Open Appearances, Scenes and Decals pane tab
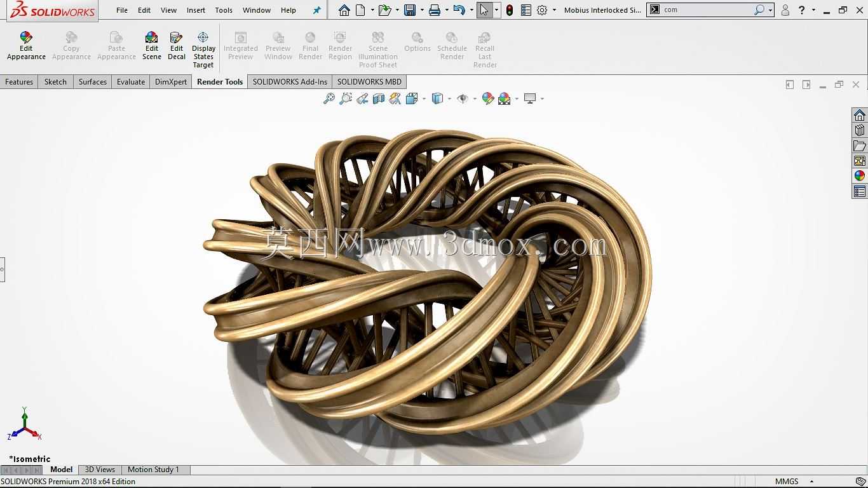Viewport: 868px width, 488px height. [x=860, y=176]
